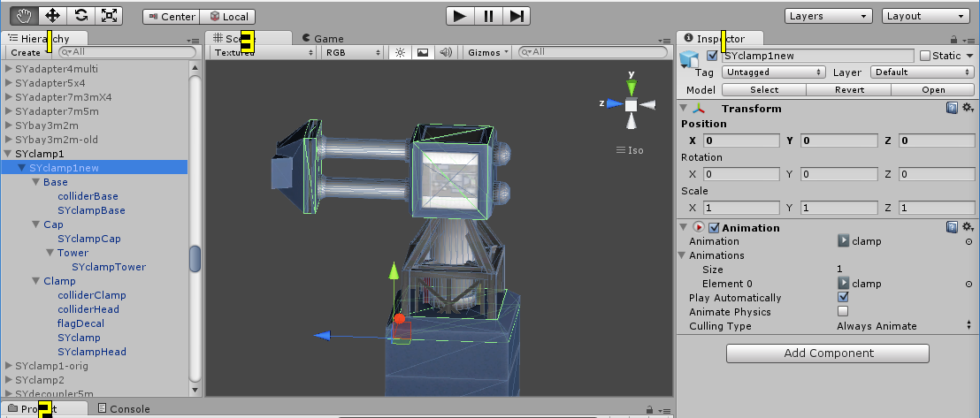Open Transform help book icon
The width and height of the screenshot is (980, 418).
pyautogui.click(x=951, y=108)
